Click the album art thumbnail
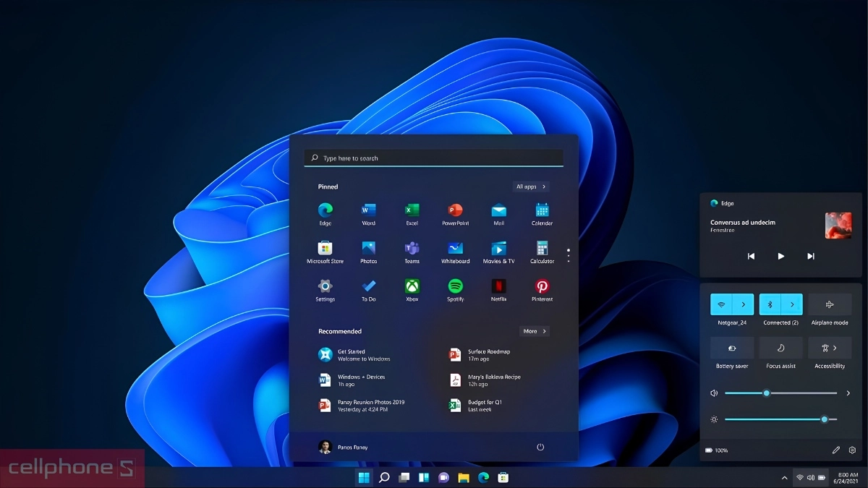This screenshot has width=868, height=488. 838,226
